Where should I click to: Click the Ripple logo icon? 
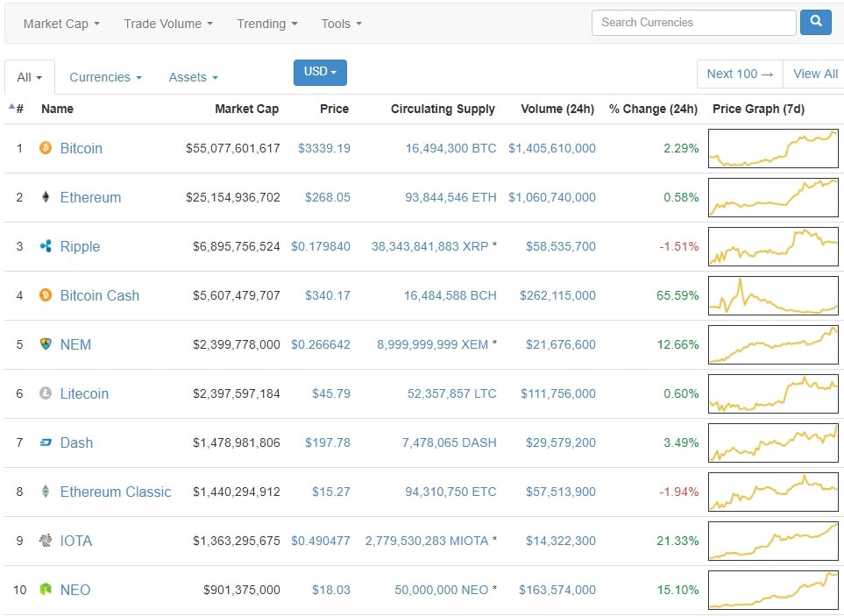pos(46,246)
